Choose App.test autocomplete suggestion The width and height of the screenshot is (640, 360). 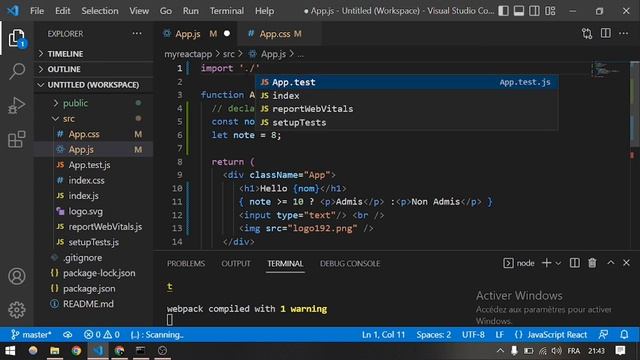tap(407, 82)
